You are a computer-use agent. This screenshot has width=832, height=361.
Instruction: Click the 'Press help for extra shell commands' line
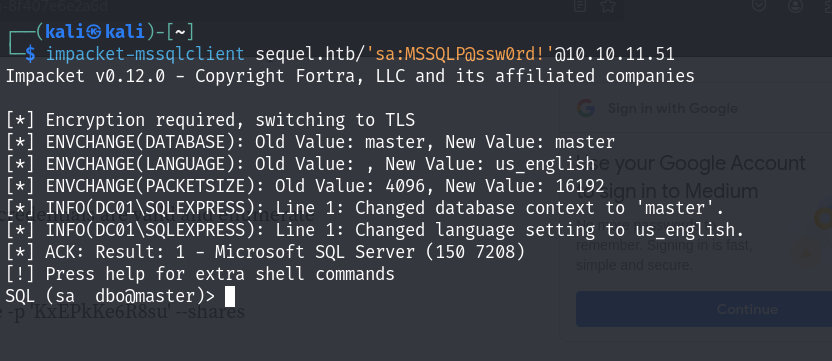pyautogui.click(x=200, y=274)
